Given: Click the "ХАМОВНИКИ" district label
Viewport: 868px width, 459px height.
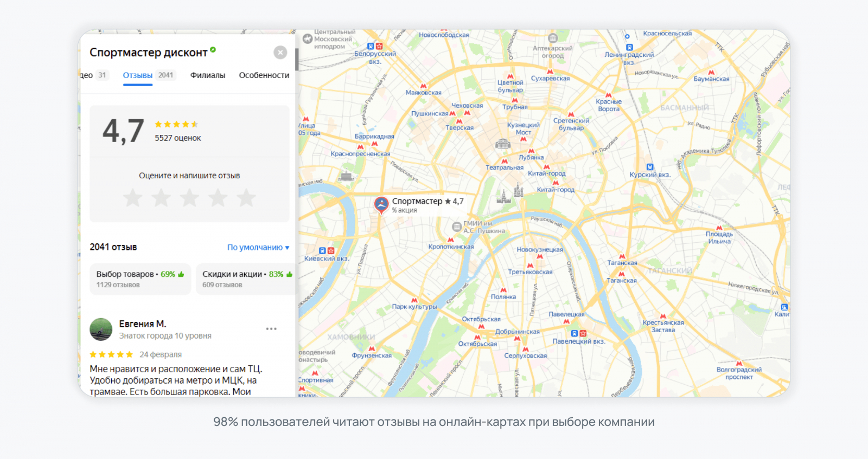Looking at the screenshot, I should [x=352, y=337].
